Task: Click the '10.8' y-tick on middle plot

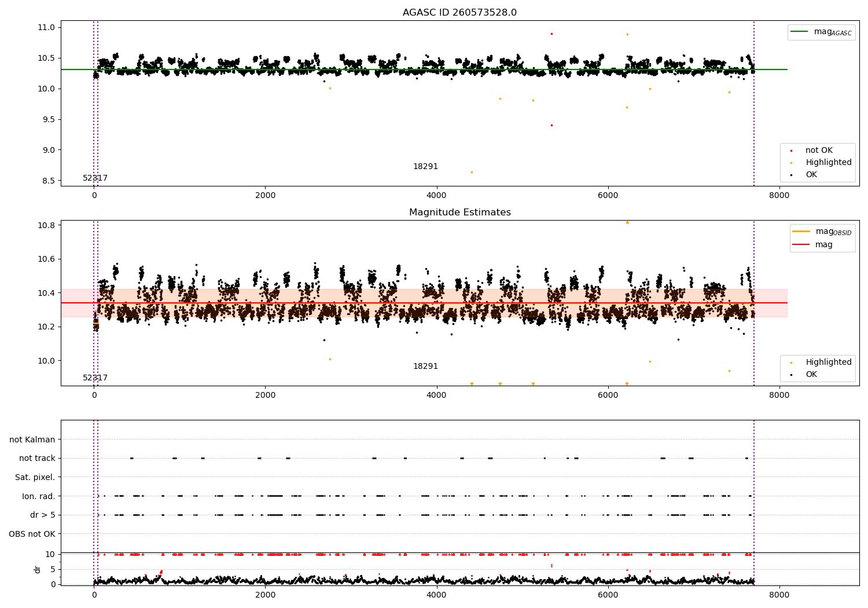Action: point(46,225)
